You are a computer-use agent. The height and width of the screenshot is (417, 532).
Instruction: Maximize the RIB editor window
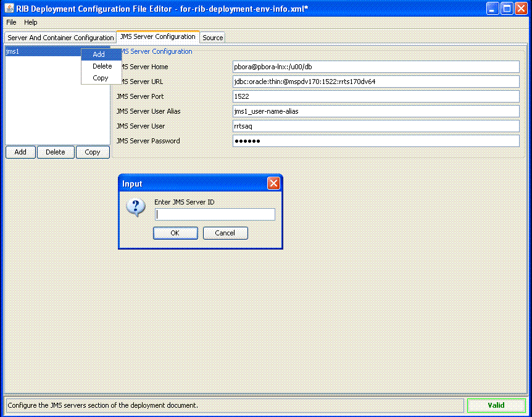click(x=507, y=9)
